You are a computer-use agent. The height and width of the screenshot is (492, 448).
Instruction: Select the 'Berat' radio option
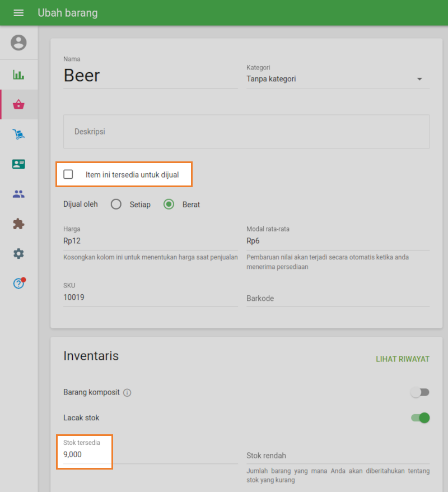tap(169, 205)
